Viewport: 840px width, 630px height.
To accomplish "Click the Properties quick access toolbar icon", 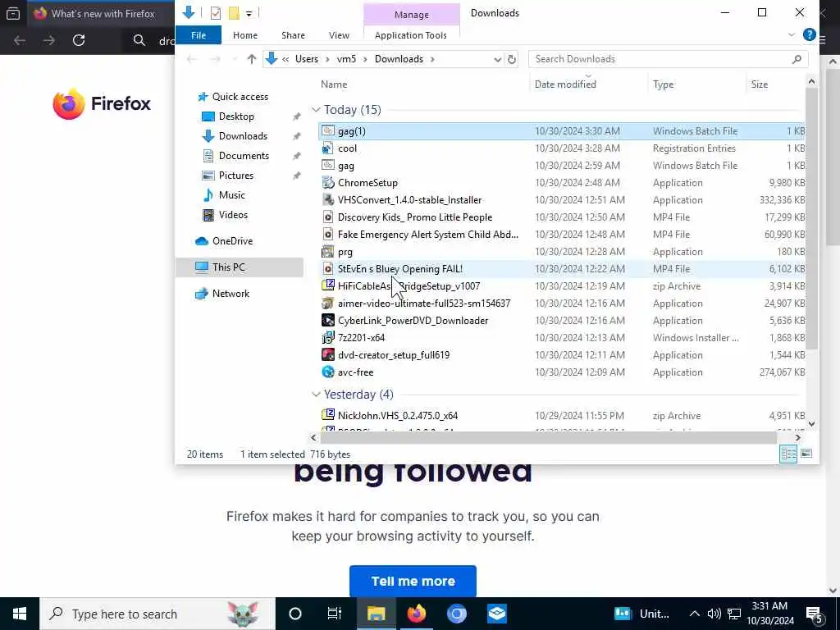I will click(x=216, y=13).
